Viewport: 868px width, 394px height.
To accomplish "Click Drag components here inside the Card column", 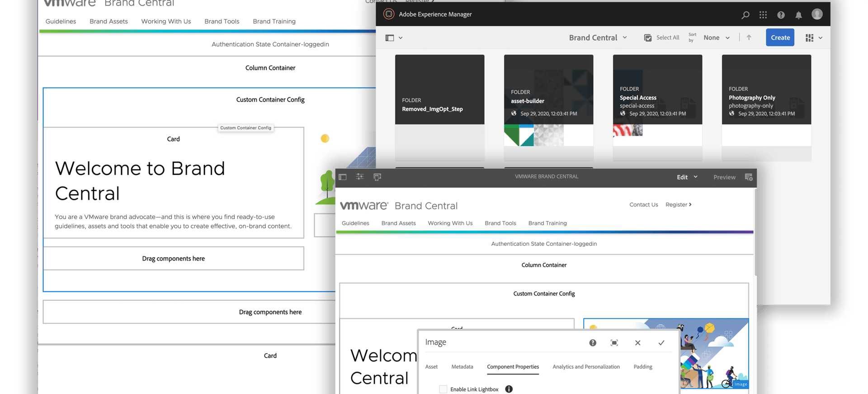I will tap(173, 258).
